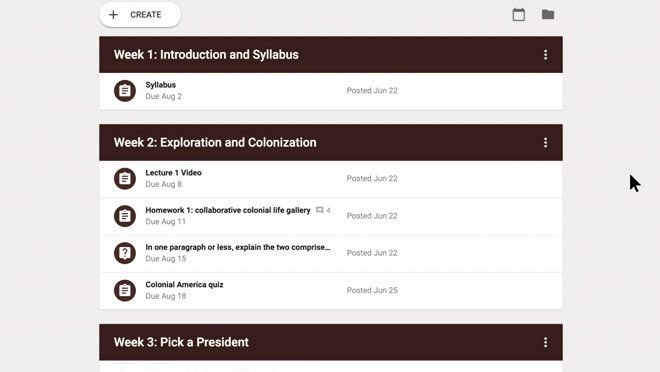Open Week 1 topic options menu
Viewport: 660px width, 372px height.
[x=546, y=55]
